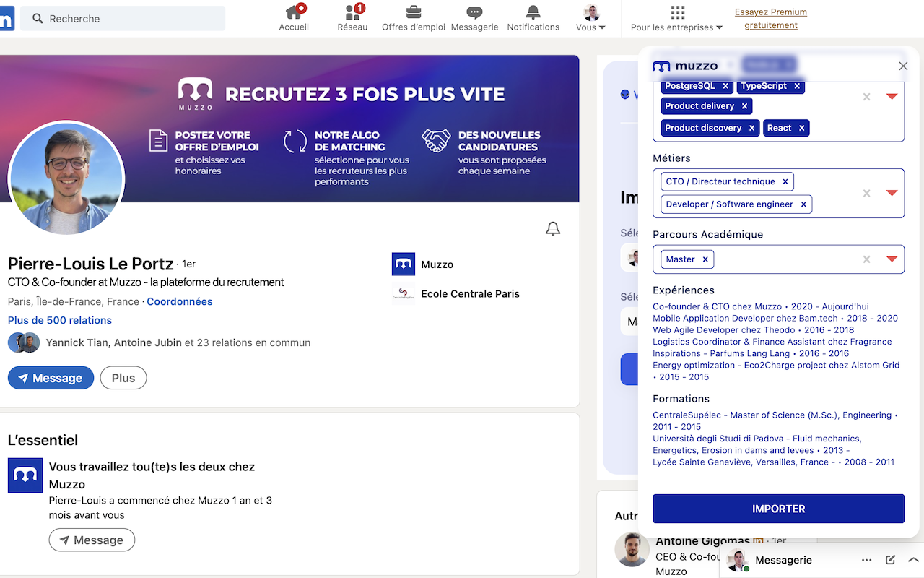
Task: Remove the CTO / Directeur technique tag
Action: tap(785, 182)
